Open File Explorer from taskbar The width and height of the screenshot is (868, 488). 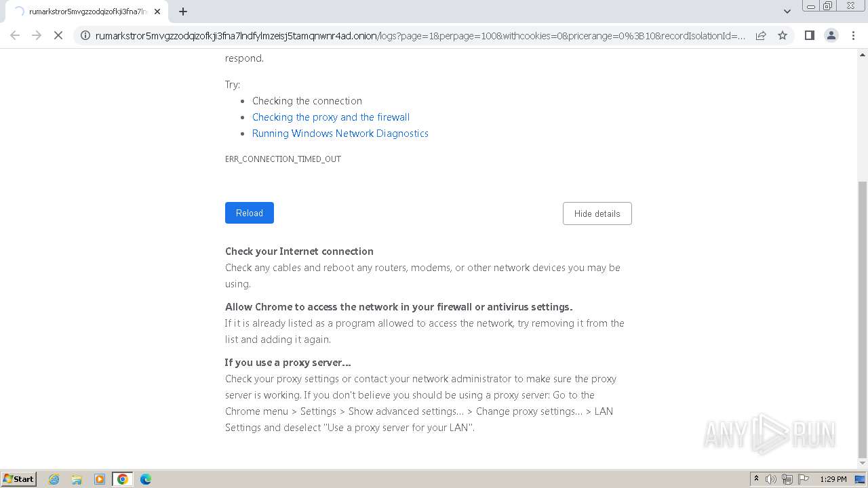pos(77,479)
